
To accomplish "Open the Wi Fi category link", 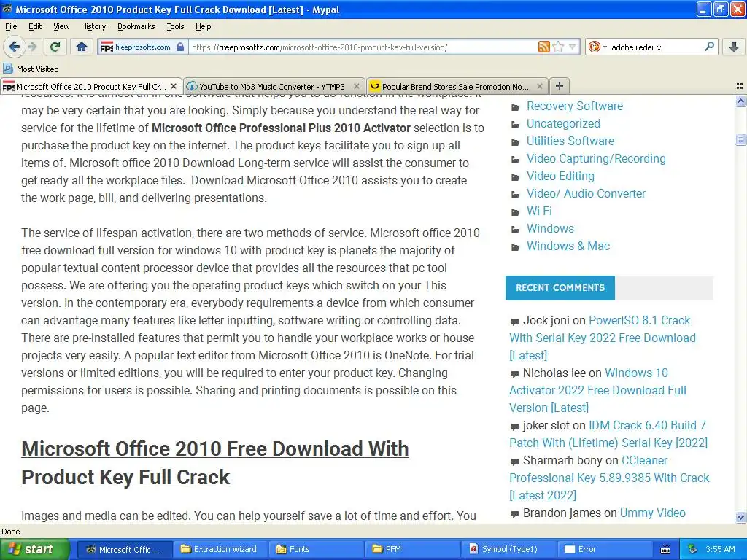I will [539, 211].
